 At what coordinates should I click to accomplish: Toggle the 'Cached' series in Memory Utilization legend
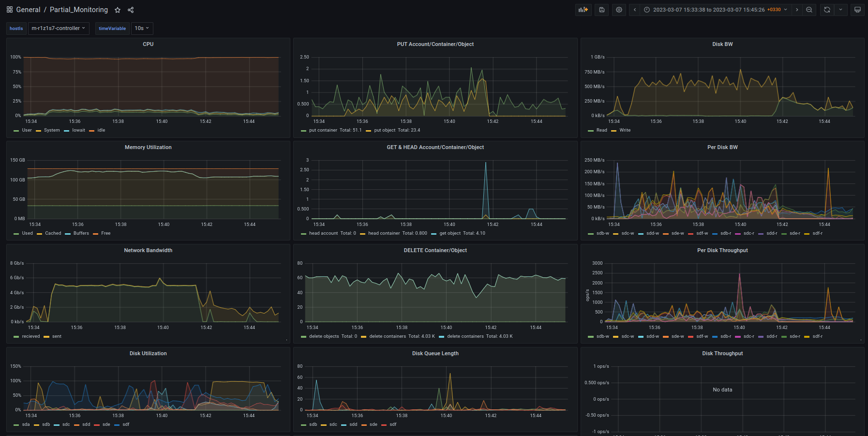[53, 233]
